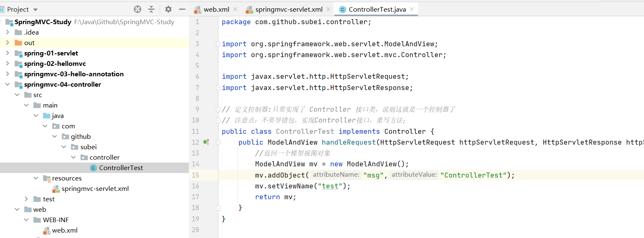Viewport: 644px width, 238px height.
Task: Collapse the springmvc-04-controller module
Action: (7, 85)
